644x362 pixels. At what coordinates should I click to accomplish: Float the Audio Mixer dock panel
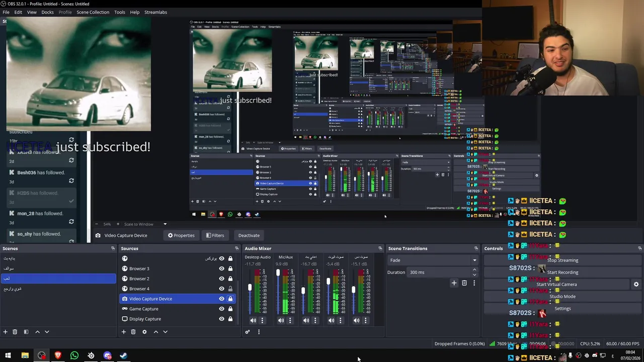[380, 248]
